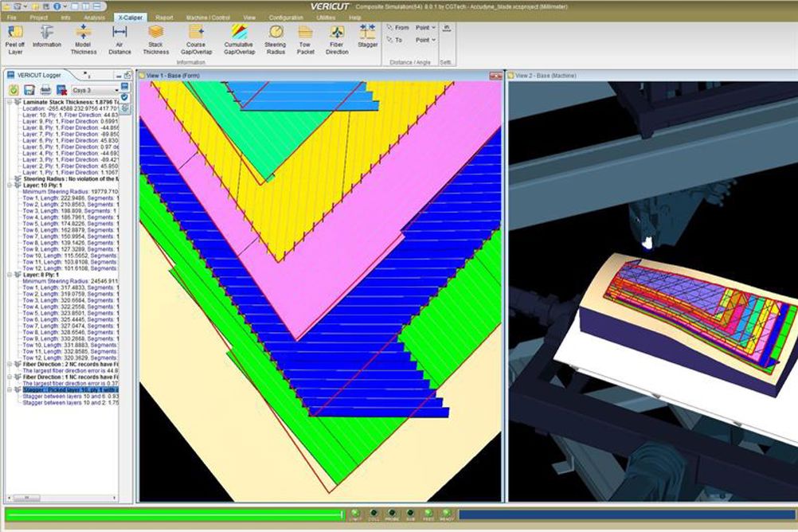This screenshot has height=532, width=798.
Task: Select the Course Gap/Overlap tool
Action: point(196,40)
